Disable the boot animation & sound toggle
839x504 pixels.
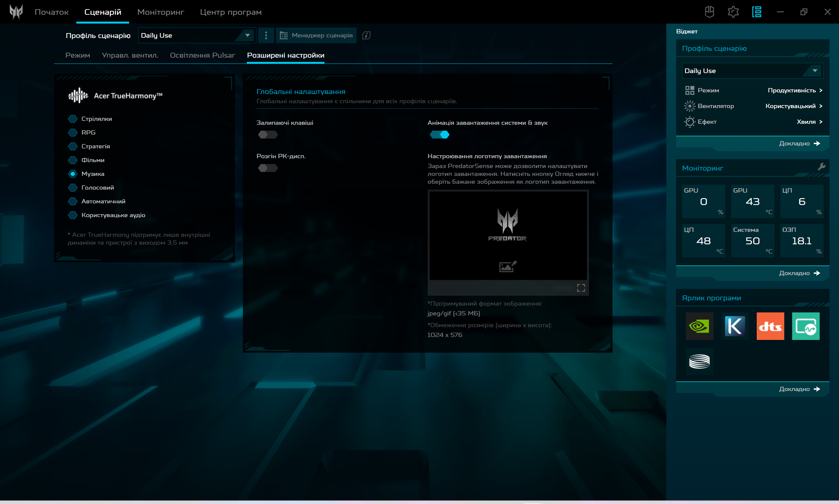coord(439,135)
